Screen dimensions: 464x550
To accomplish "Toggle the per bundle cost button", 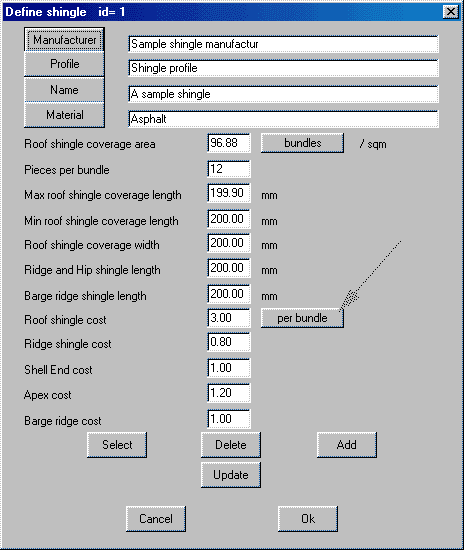I will [302, 318].
